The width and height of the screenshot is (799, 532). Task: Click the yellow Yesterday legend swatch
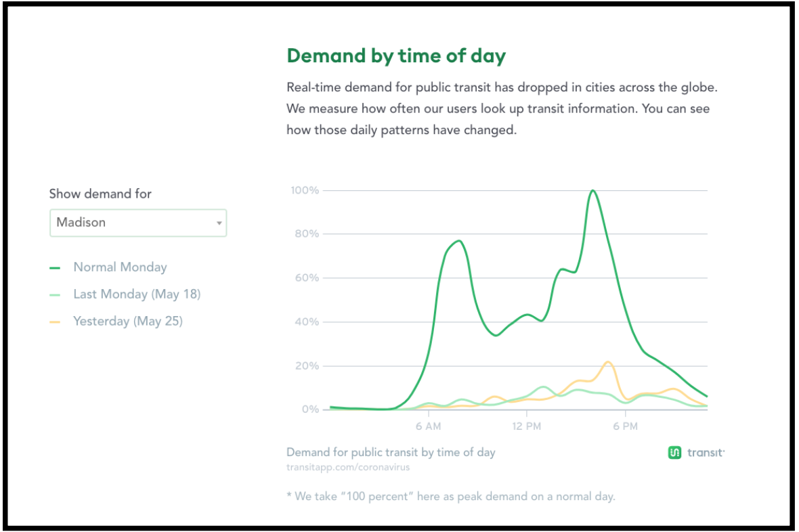pyautogui.click(x=55, y=322)
